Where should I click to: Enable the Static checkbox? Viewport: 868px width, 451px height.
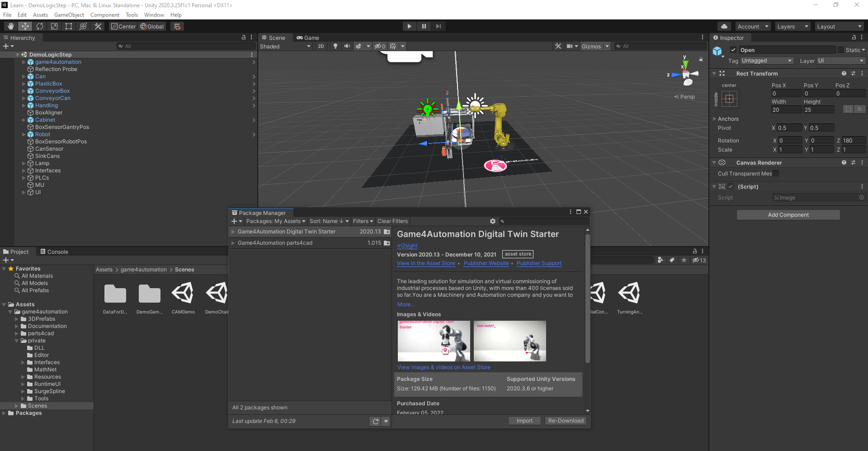pyautogui.click(x=841, y=50)
